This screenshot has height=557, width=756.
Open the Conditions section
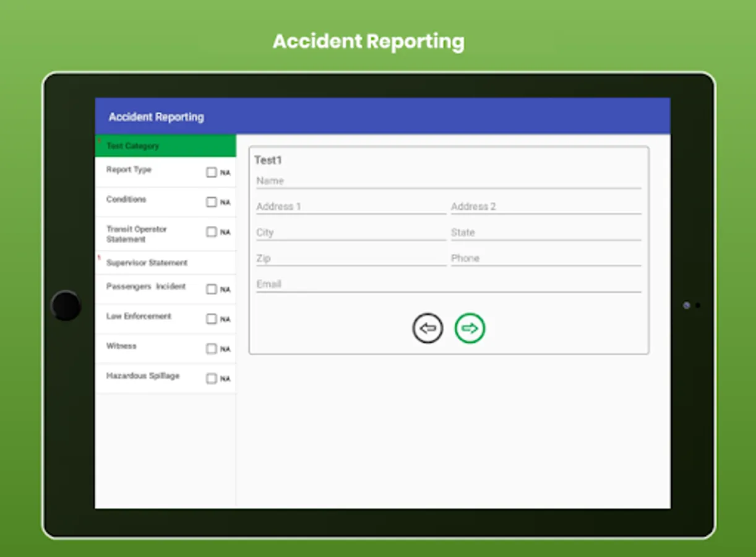[165, 202]
